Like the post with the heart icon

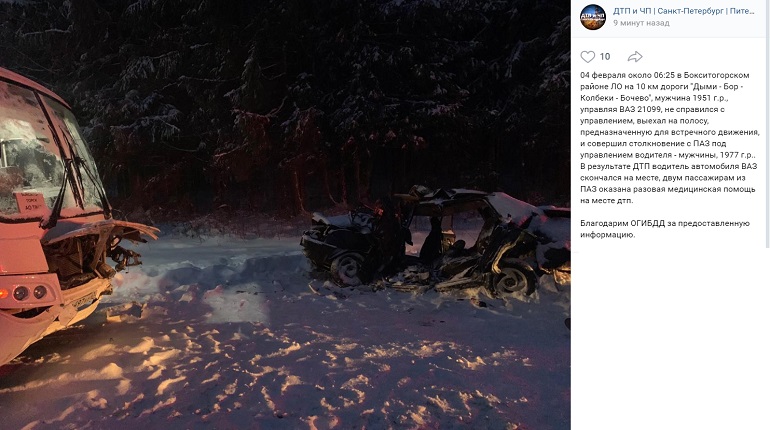coord(587,56)
